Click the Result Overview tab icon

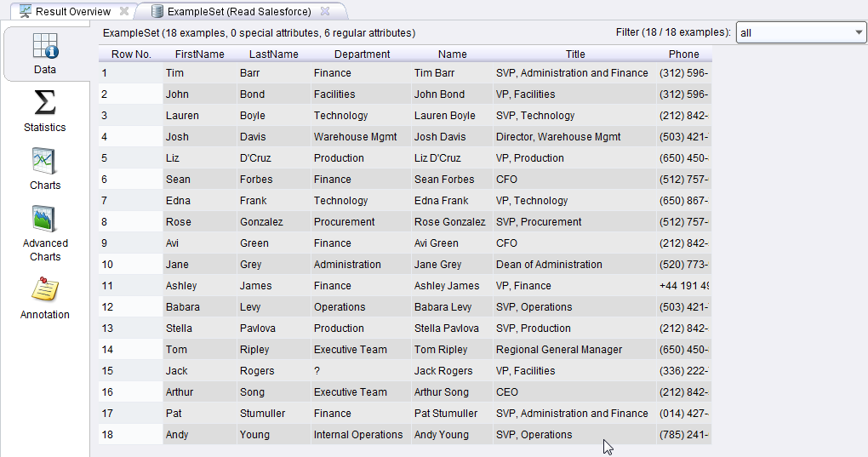(x=26, y=12)
